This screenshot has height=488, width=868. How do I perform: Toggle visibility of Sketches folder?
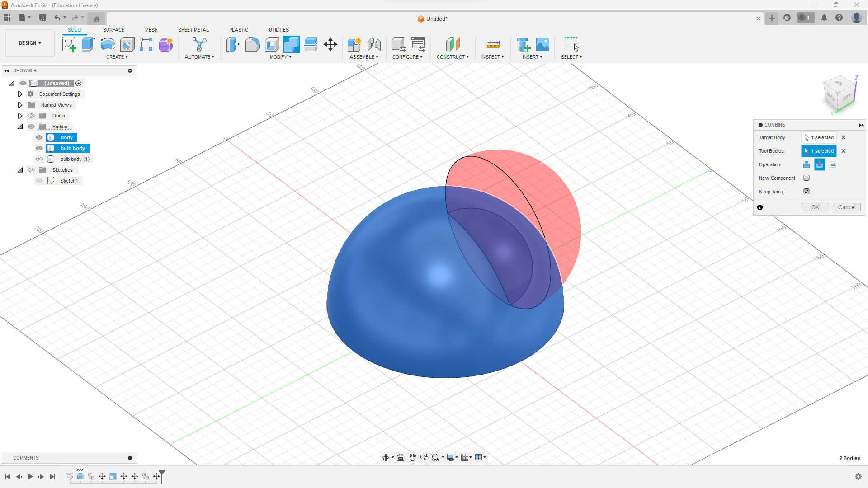point(31,170)
